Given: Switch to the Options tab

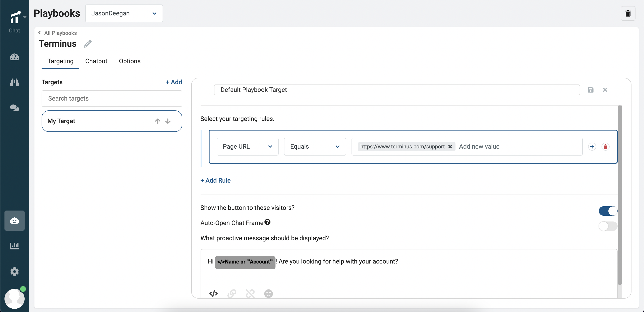Looking at the screenshot, I should coord(130,61).
